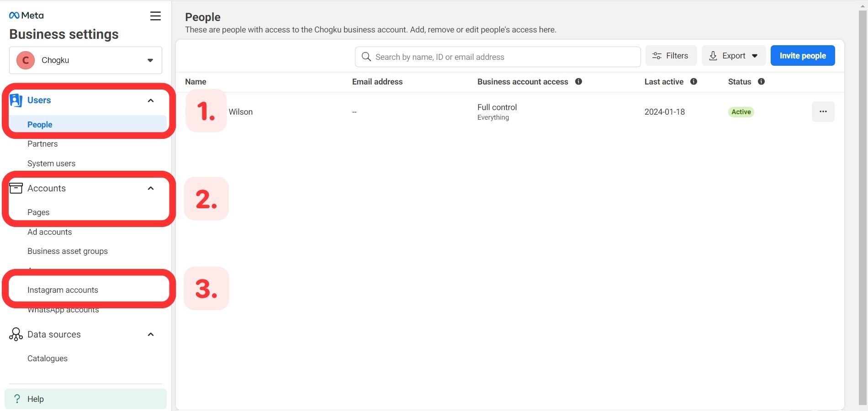This screenshot has width=868, height=411.
Task: Click the People page heading
Action: pyautogui.click(x=203, y=17)
